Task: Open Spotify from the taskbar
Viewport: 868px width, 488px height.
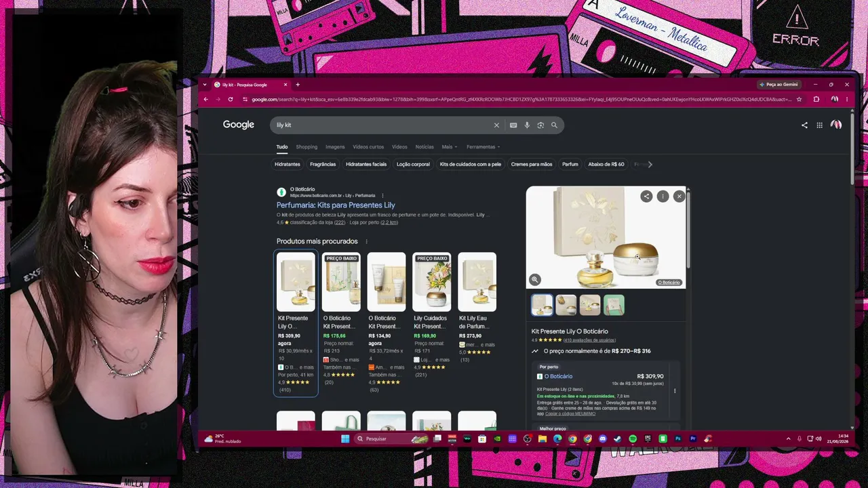Action: pyautogui.click(x=633, y=439)
